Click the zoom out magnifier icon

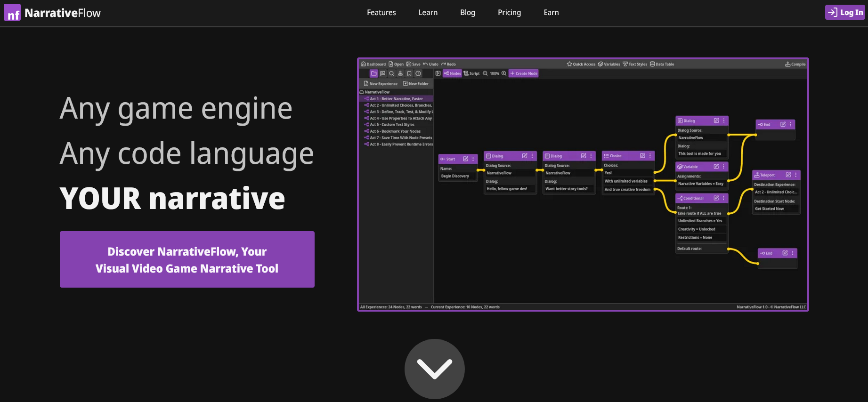point(486,73)
